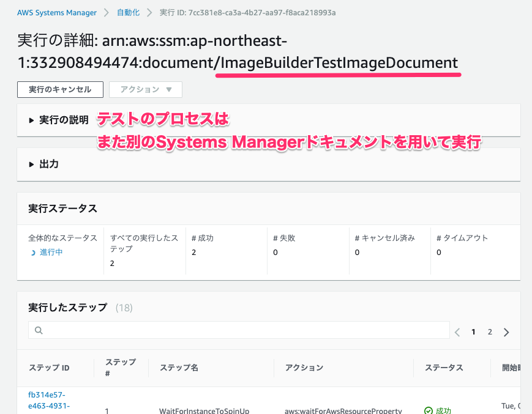Select WaitForInstanceToSpinUp step name text
The image size is (532, 414).
click(x=204, y=410)
